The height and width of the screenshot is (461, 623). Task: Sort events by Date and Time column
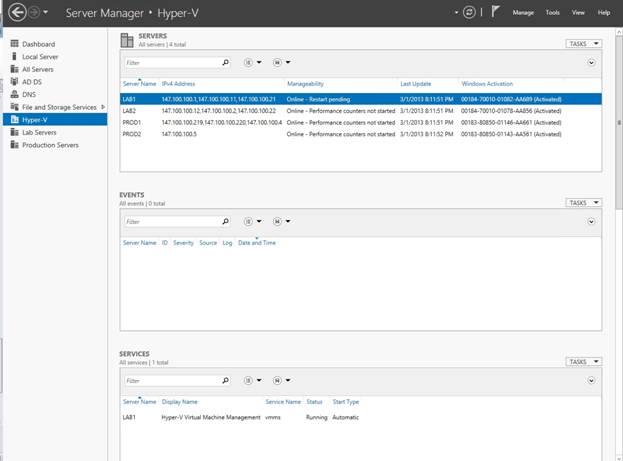click(x=257, y=243)
